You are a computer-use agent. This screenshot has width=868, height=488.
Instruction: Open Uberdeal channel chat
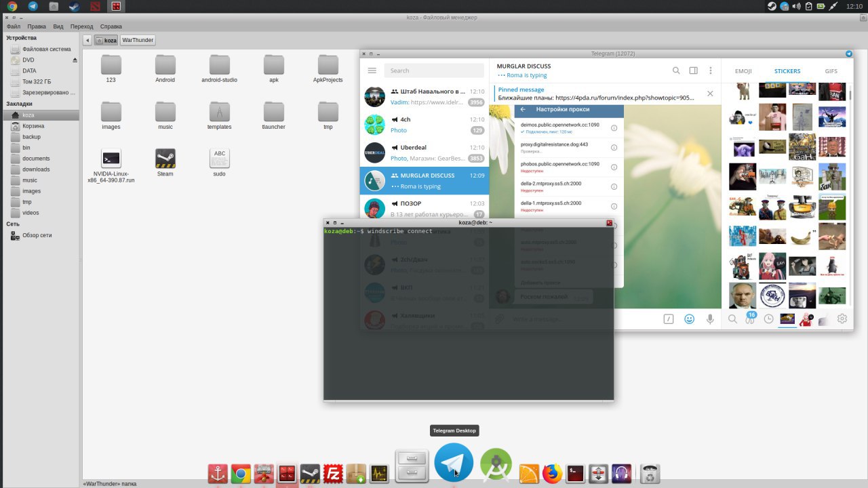coord(425,152)
